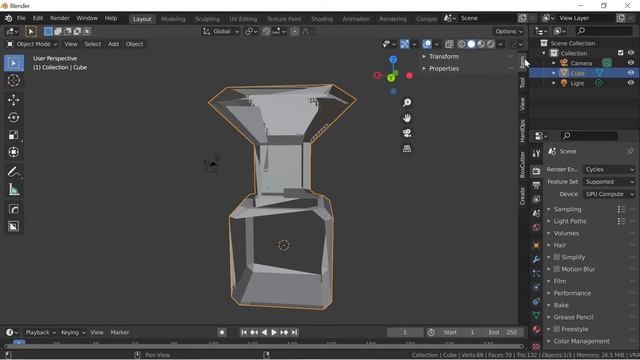Select the Move tool
This screenshot has width=640, height=360.
(x=14, y=100)
